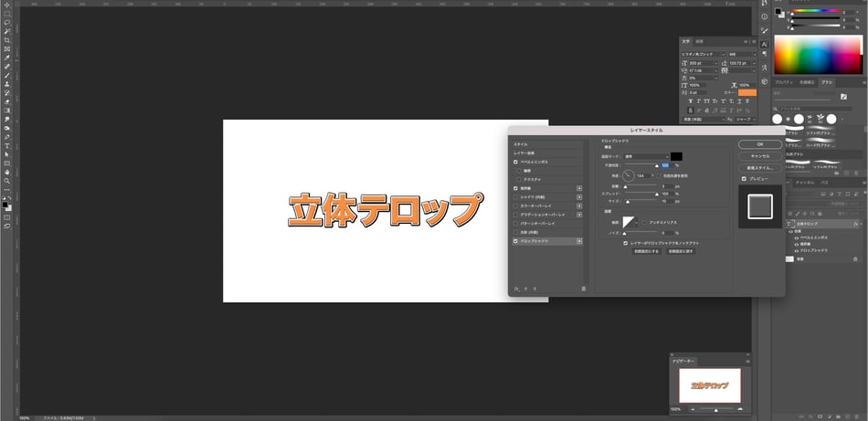
Task: Select the Horizontal Type tool
Action: click(x=7, y=145)
